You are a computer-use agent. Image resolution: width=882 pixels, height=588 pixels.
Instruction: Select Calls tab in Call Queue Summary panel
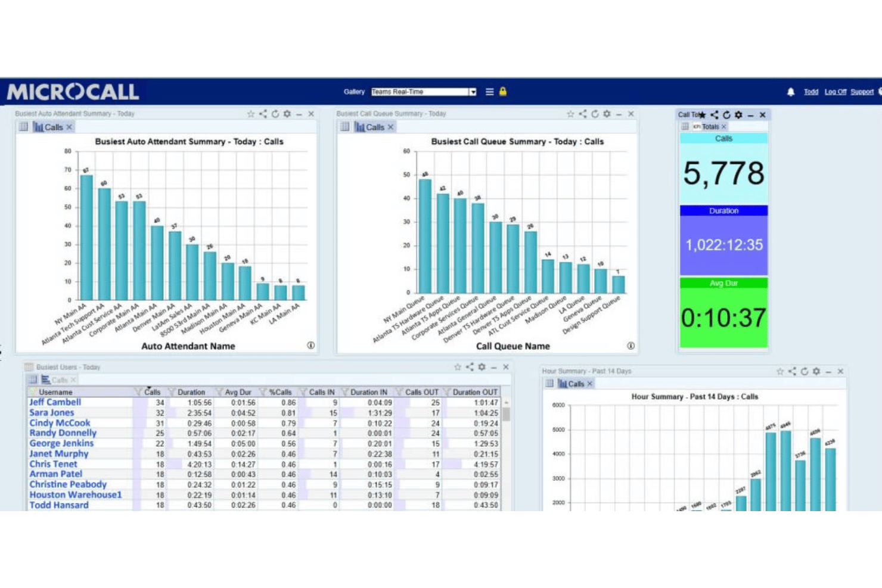tap(369, 127)
